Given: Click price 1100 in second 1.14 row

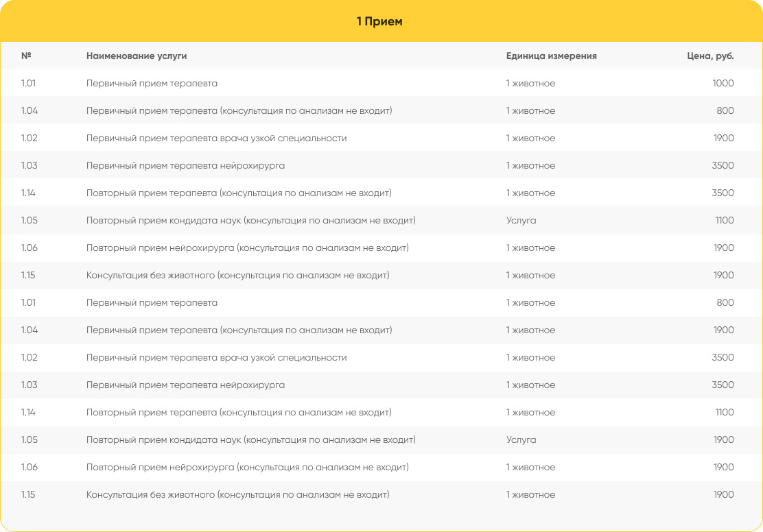Looking at the screenshot, I should click(x=725, y=413).
